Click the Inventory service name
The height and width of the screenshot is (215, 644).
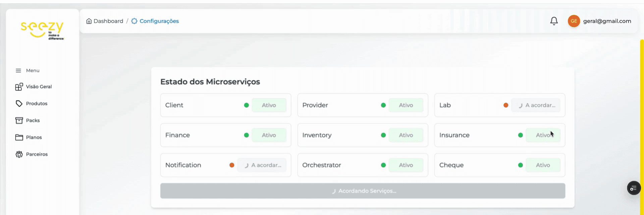pos(317,135)
